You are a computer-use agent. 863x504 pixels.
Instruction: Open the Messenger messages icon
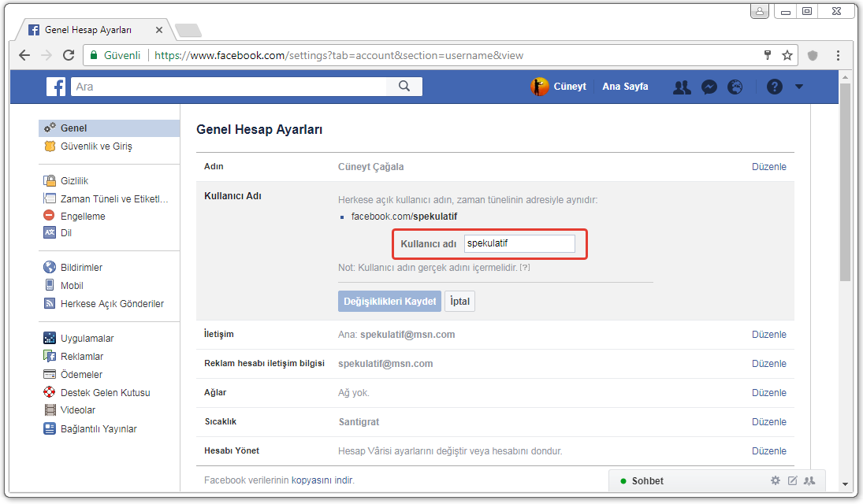pos(709,87)
